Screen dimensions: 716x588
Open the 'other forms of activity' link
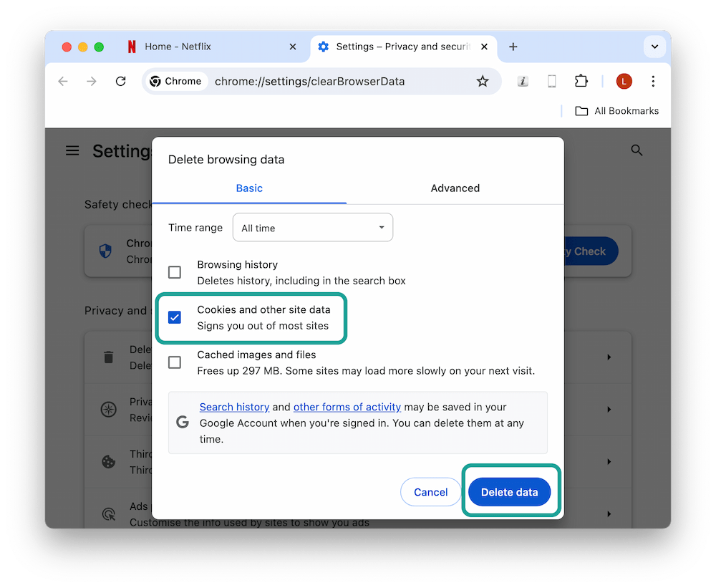347,407
